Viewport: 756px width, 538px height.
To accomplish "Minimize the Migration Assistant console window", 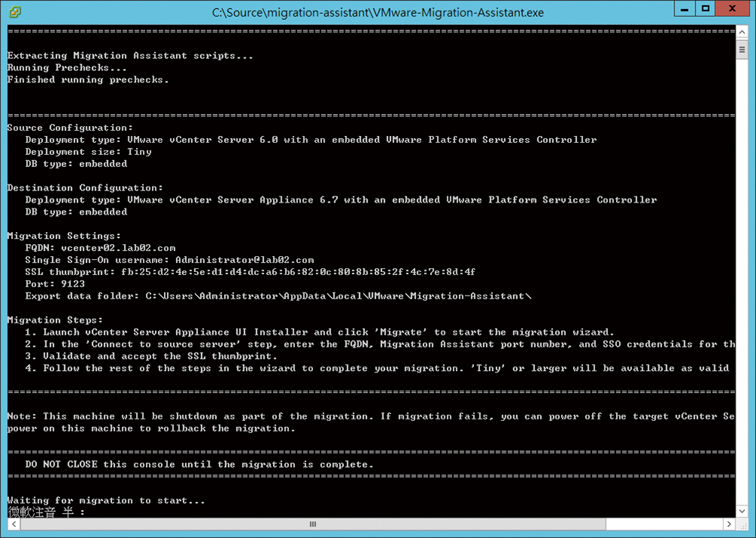I will tap(684, 8).
